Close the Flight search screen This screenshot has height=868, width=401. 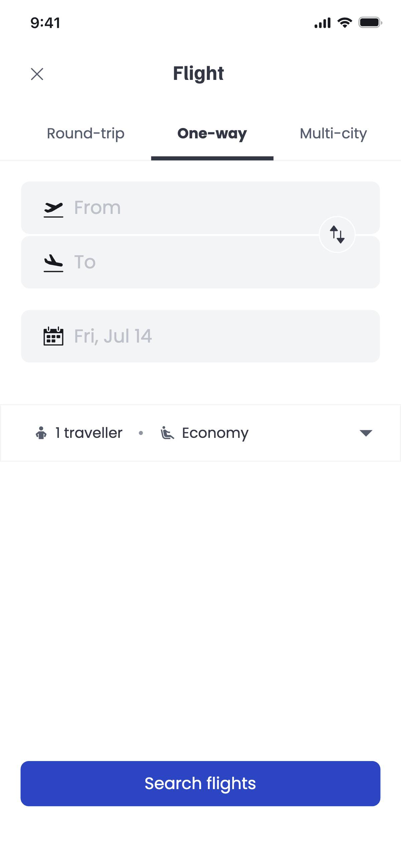(37, 74)
